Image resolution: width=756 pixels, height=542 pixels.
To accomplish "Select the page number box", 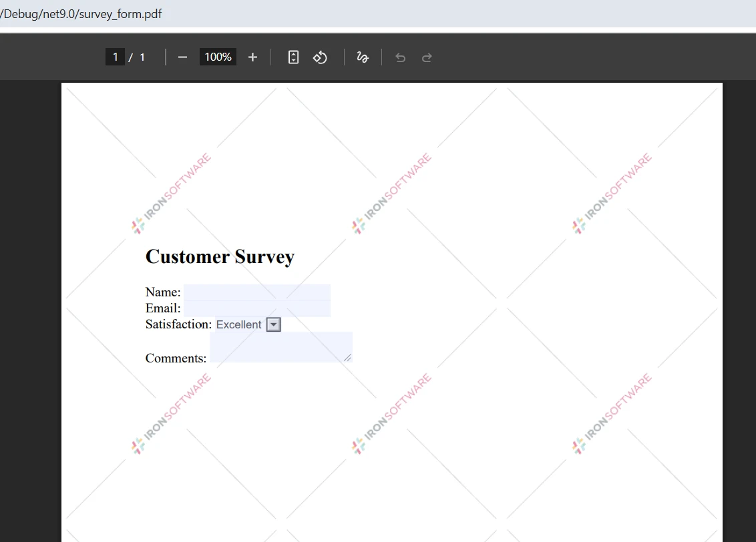I will coord(114,57).
